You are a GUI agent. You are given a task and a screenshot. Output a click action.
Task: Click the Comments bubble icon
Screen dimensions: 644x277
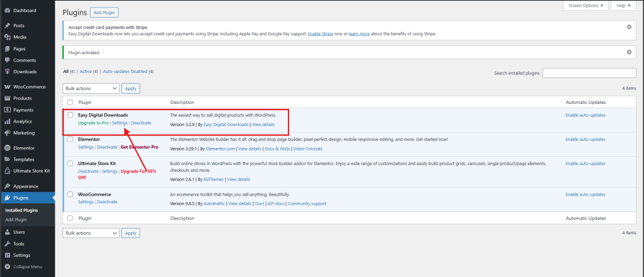[x=7, y=60]
